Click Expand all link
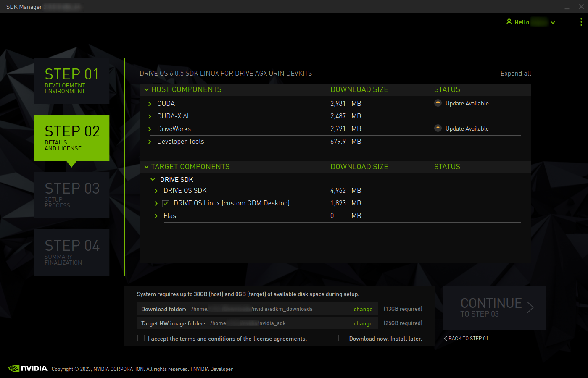 (x=516, y=73)
